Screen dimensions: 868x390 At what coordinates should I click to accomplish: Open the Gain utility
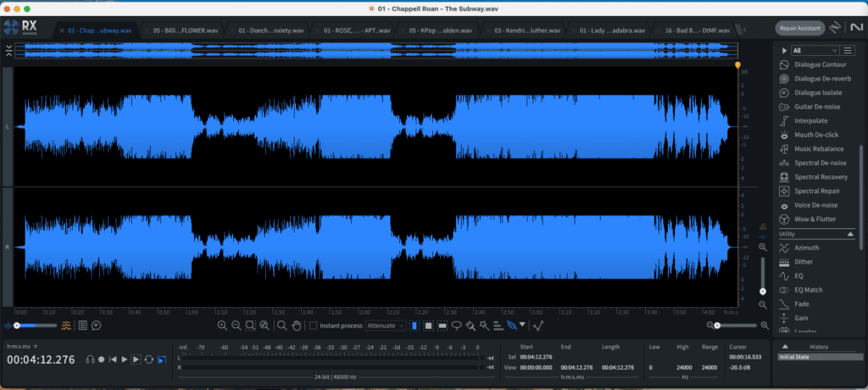point(793,318)
